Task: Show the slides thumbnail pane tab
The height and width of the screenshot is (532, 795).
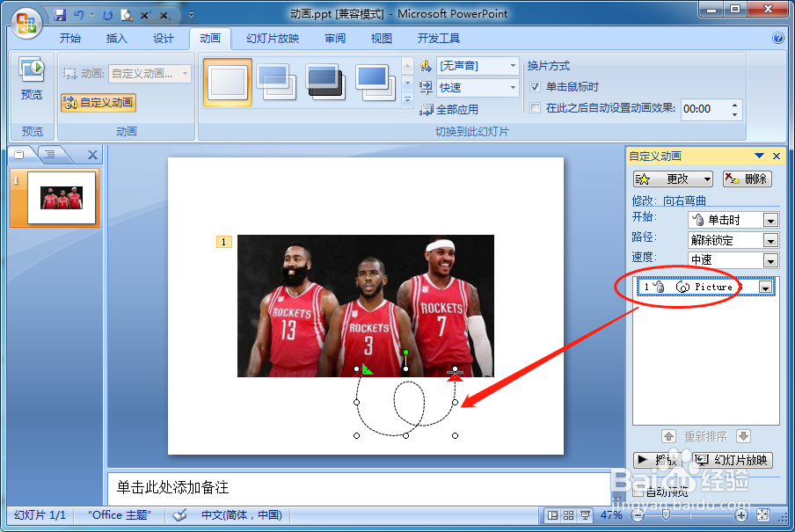Action: (20, 155)
